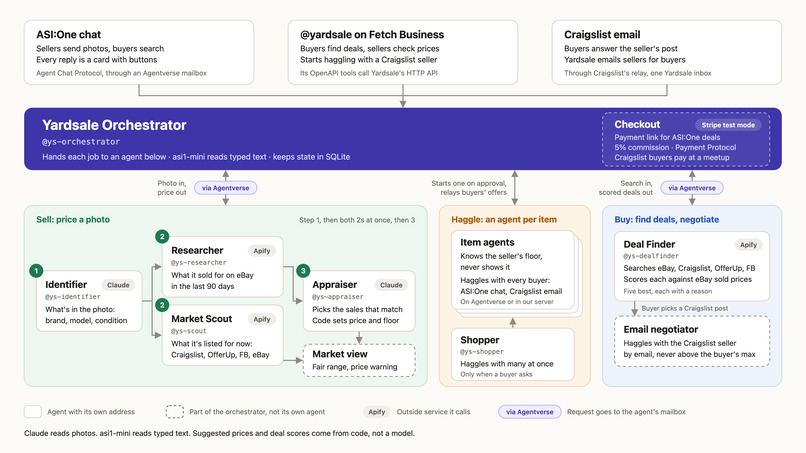The height and width of the screenshot is (453, 806).
Task: Click the Apify badge on Deal Finder card
Action: tap(748, 245)
